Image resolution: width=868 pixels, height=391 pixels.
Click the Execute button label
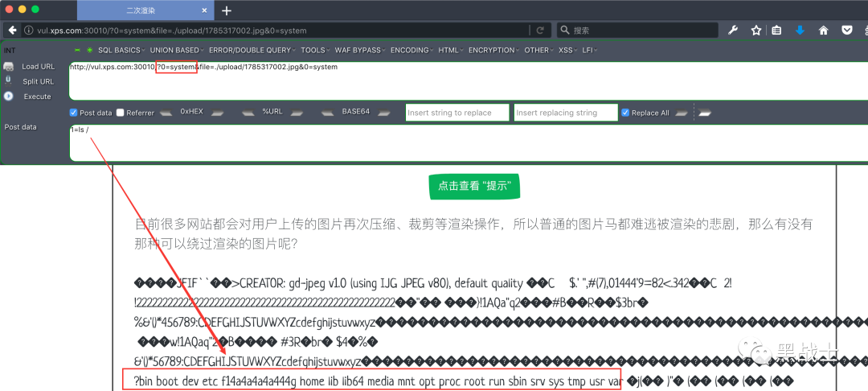(37, 97)
